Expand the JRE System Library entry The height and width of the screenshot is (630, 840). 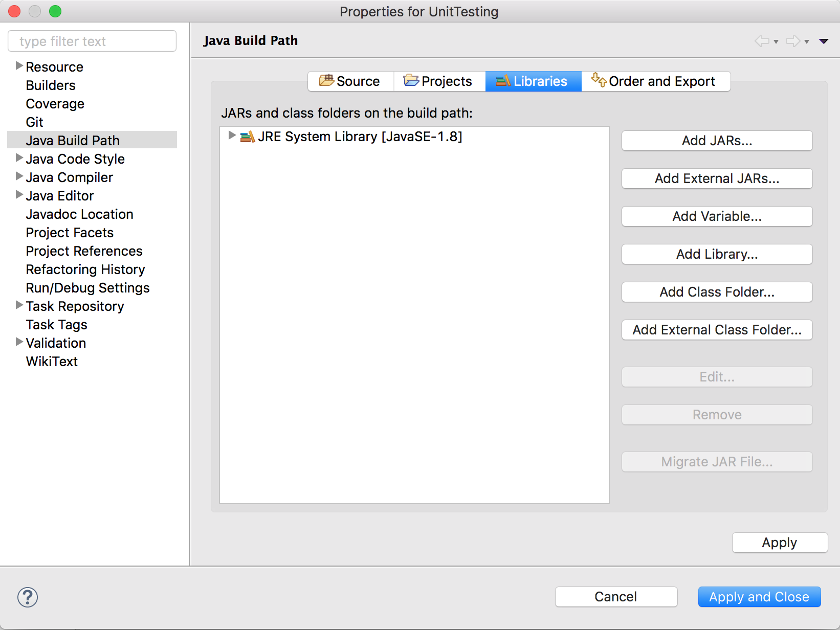click(232, 136)
